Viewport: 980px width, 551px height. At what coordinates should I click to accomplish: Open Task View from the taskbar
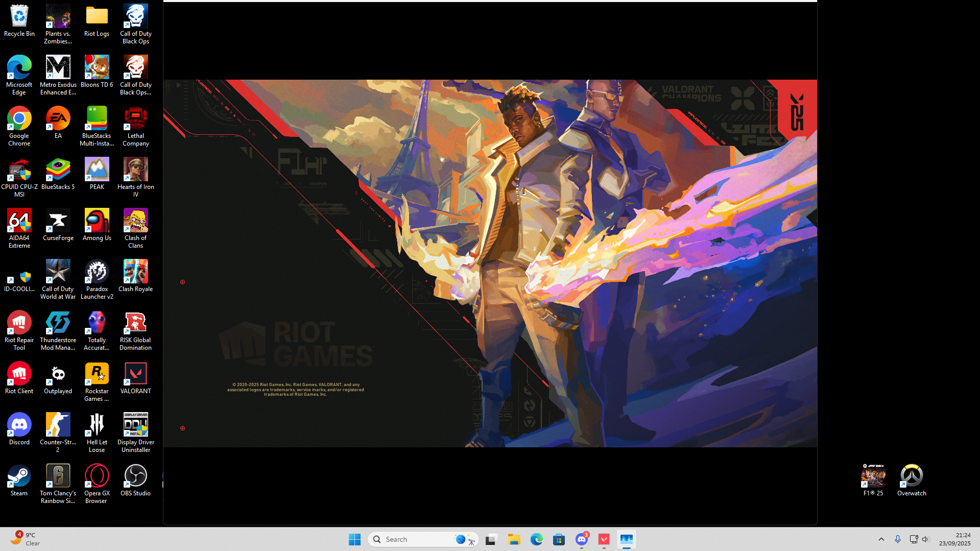pos(491,539)
